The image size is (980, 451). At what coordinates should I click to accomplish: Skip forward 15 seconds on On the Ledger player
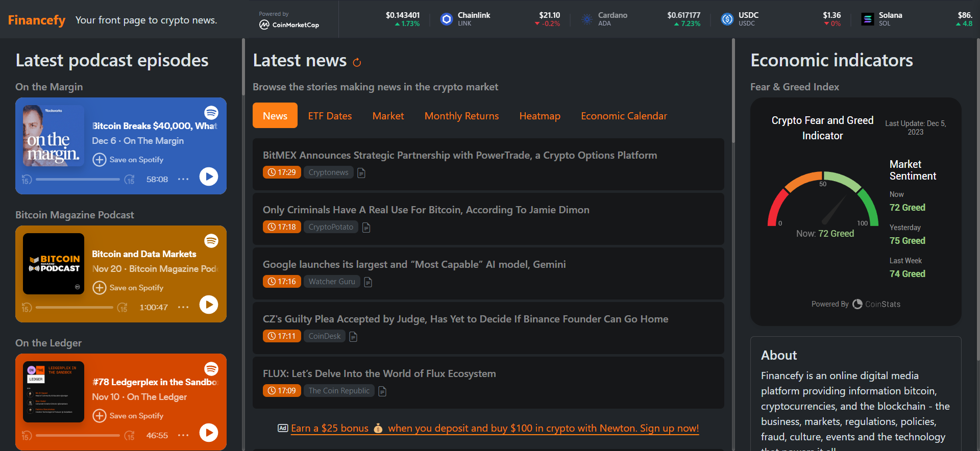130,436
